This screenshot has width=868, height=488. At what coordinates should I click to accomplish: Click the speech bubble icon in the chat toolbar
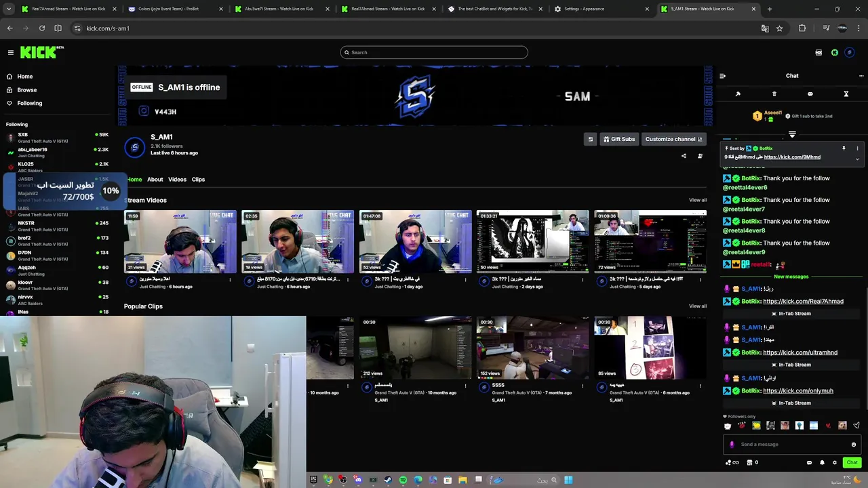click(x=810, y=94)
